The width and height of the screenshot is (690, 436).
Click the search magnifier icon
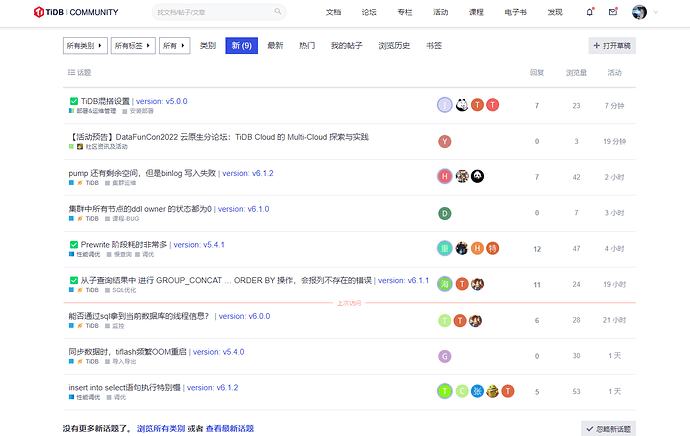(x=278, y=11)
